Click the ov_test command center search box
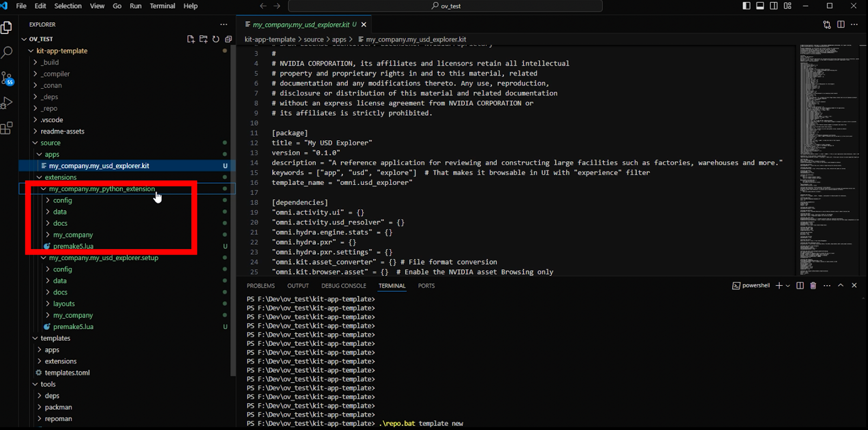Viewport: 868px width, 430px height. tap(445, 6)
